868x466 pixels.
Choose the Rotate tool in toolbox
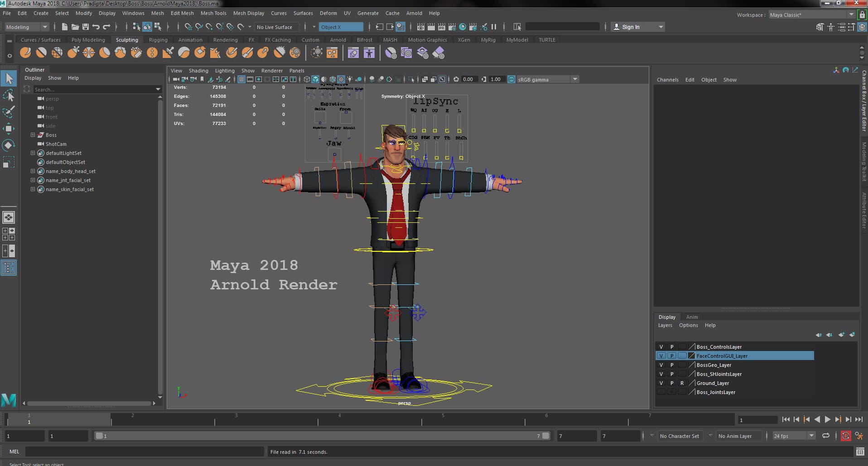tap(9, 145)
